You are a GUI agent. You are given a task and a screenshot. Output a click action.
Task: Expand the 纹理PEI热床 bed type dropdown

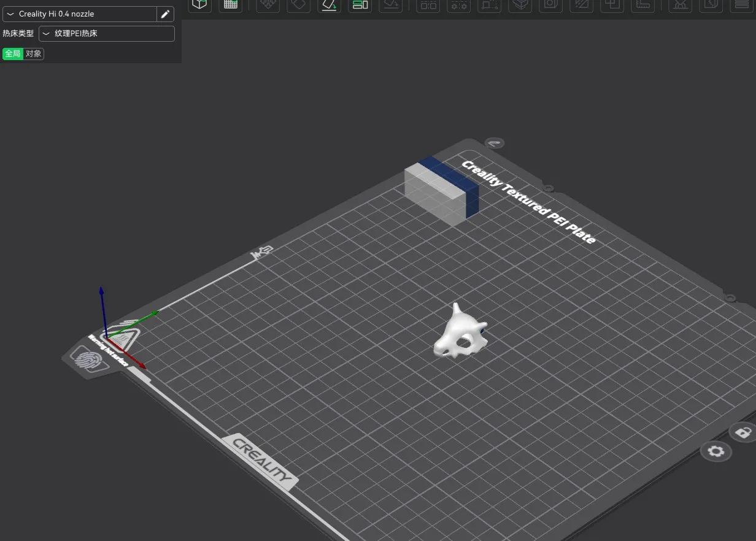[107, 34]
